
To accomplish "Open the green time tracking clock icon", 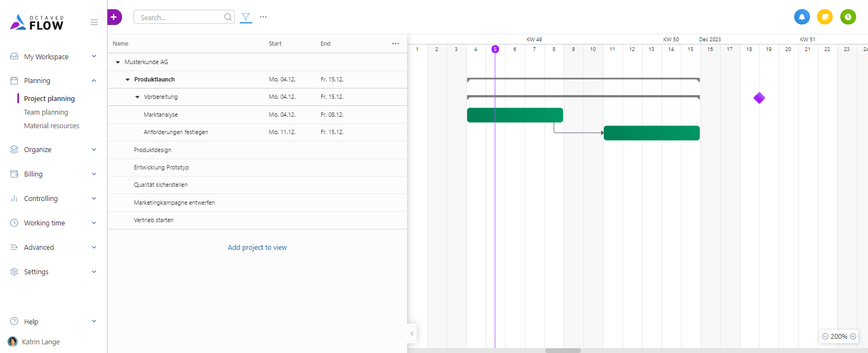I will [x=848, y=17].
